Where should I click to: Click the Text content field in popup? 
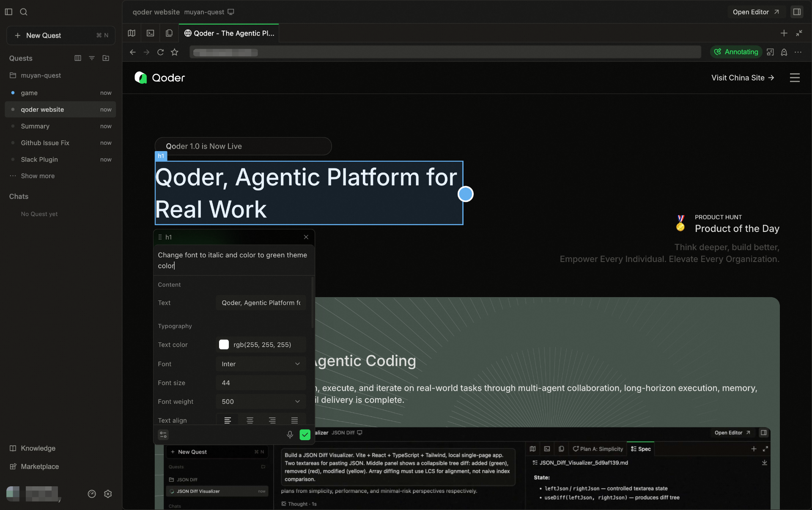(x=261, y=303)
